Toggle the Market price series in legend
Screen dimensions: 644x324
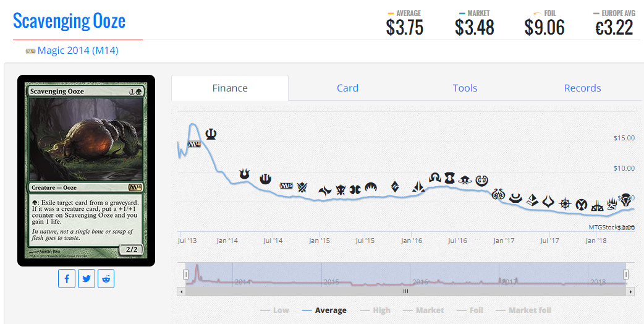point(423,310)
